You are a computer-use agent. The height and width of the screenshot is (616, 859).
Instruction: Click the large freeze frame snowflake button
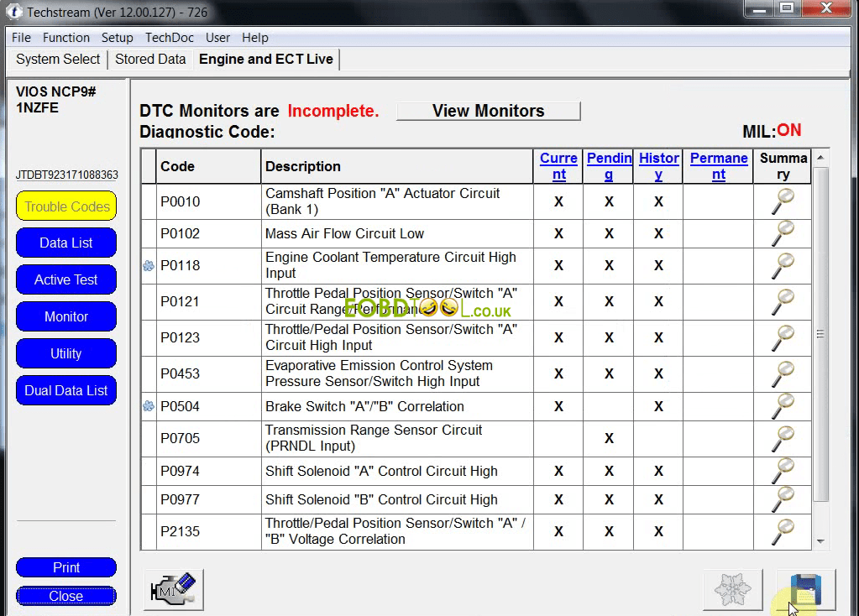[x=732, y=590]
